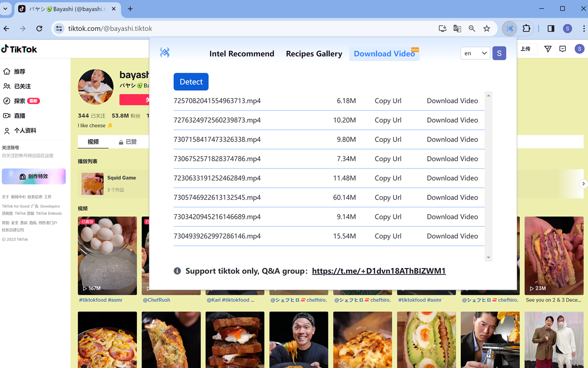Open the "en" language dropdown

coord(475,53)
